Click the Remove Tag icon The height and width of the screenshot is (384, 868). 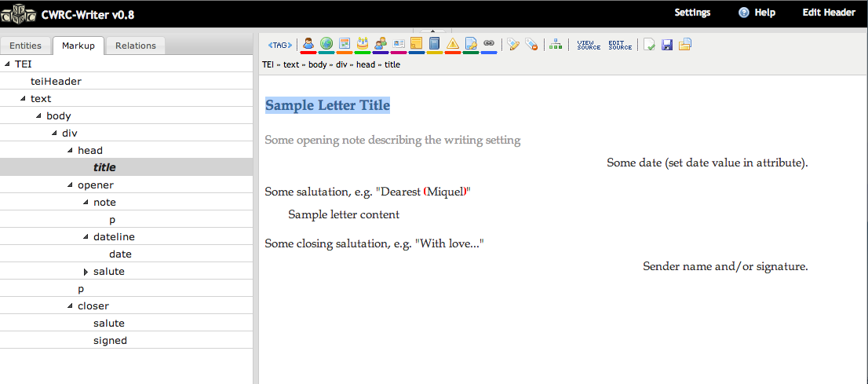(531, 44)
